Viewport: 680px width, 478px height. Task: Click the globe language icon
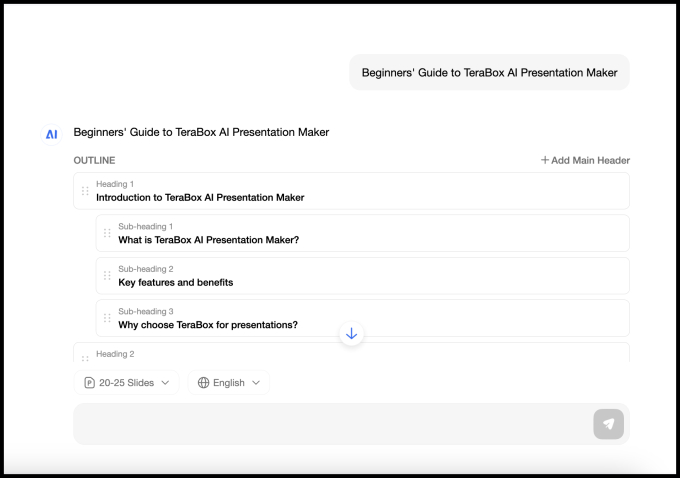[203, 383]
